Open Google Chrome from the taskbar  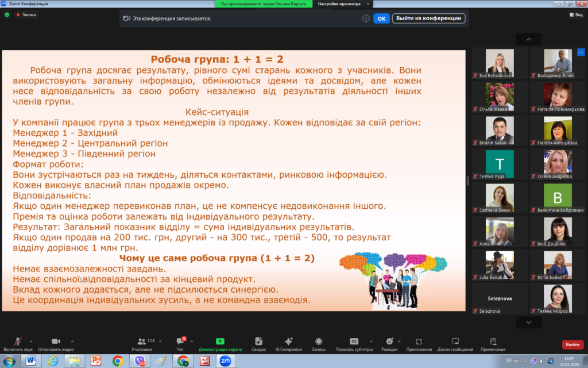click(118, 361)
